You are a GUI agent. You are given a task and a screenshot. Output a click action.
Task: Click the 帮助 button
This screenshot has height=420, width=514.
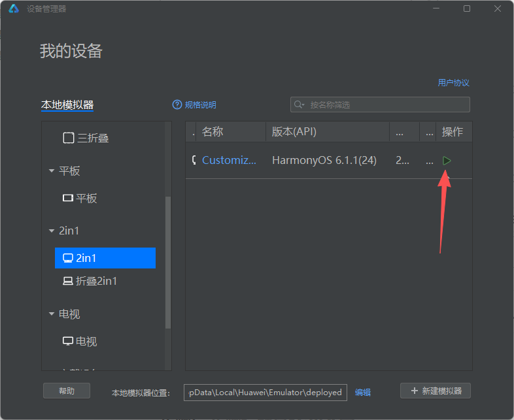67,391
